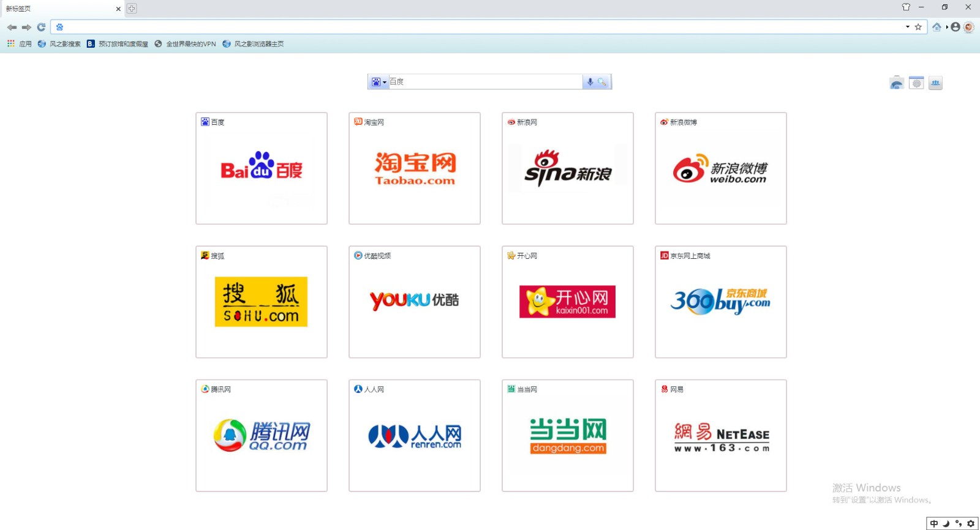Open the people group icon button

(935, 83)
